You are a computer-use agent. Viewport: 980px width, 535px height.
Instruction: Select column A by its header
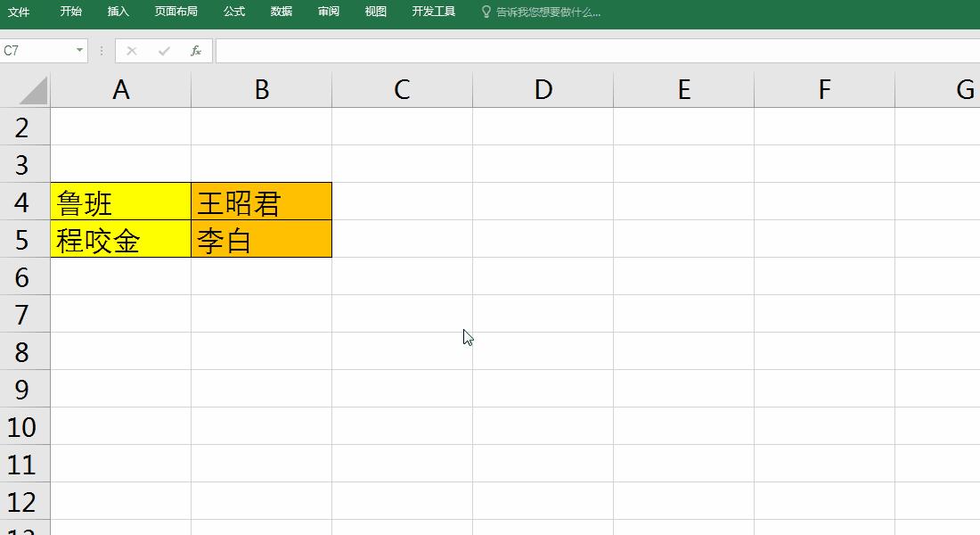121,89
